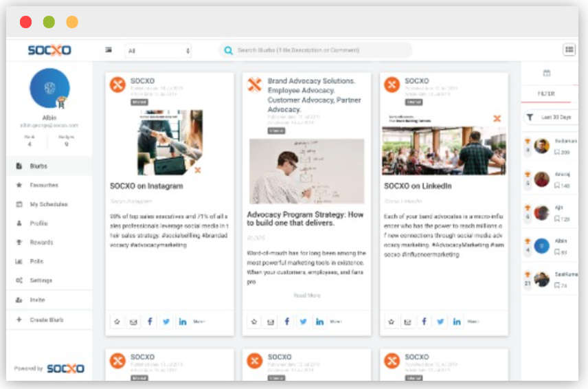Share SOCXO on Instagram blurb to Facebook
This screenshot has height=389, width=588.
point(150,322)
